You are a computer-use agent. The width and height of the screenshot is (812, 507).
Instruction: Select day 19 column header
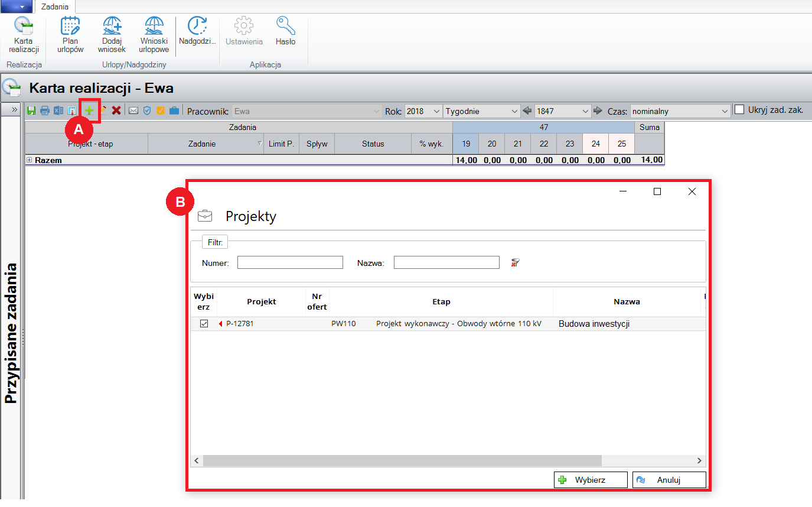pyautogui.click(x=465, y=144)
